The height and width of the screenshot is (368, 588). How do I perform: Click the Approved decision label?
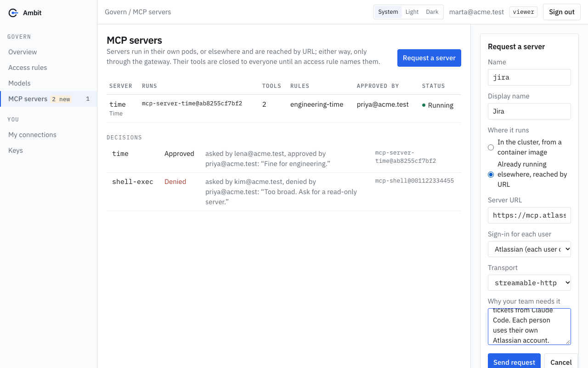click(x=179, y=154)
